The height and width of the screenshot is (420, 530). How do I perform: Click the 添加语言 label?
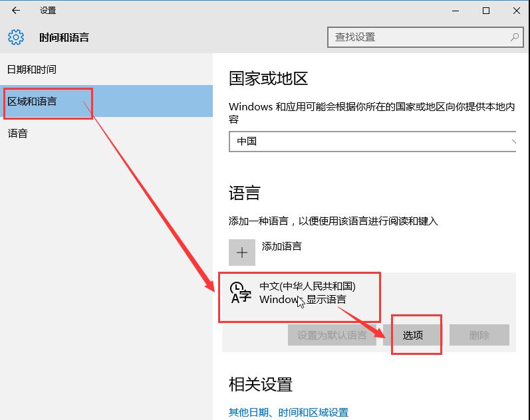click(x=281, y=247)
